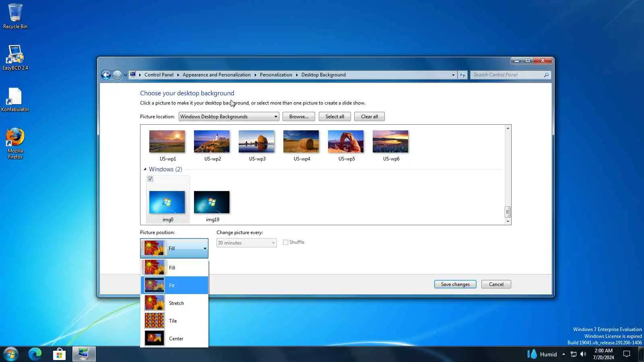Viewport: 644px width, 362px height.
Task: Click the Control Panel icon in address bar
Action: 133,75
